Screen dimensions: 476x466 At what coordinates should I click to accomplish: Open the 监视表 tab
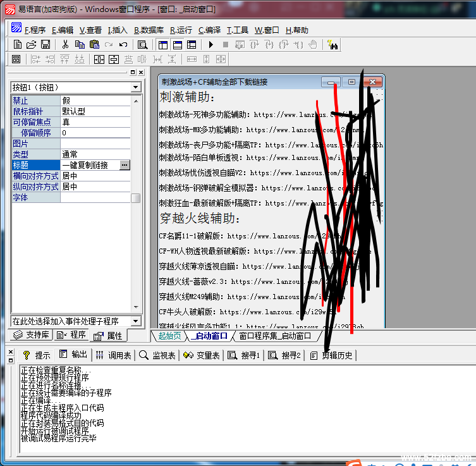pos(157,355)
